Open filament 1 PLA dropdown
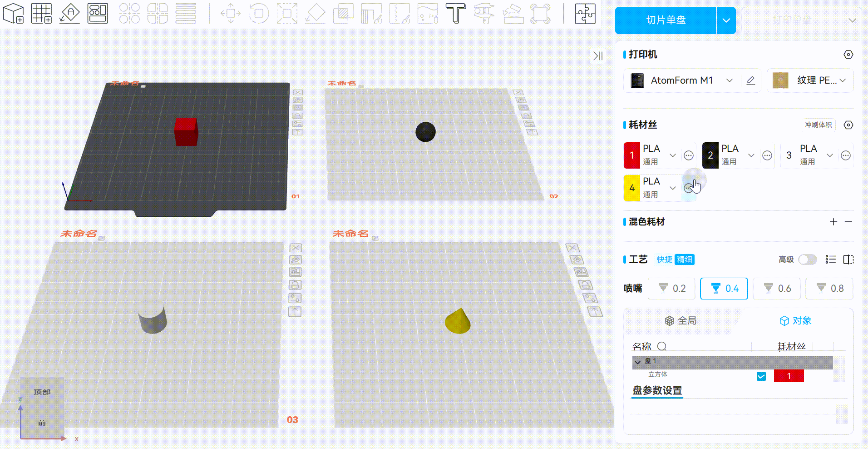The image size is (868, 449). pos(673,155)
